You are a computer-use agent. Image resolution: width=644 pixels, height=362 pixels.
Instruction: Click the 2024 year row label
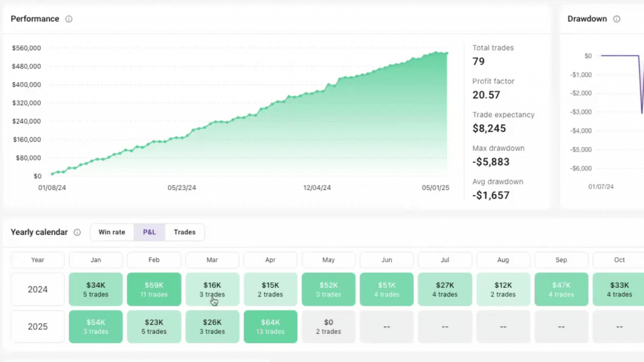[38, 289]
